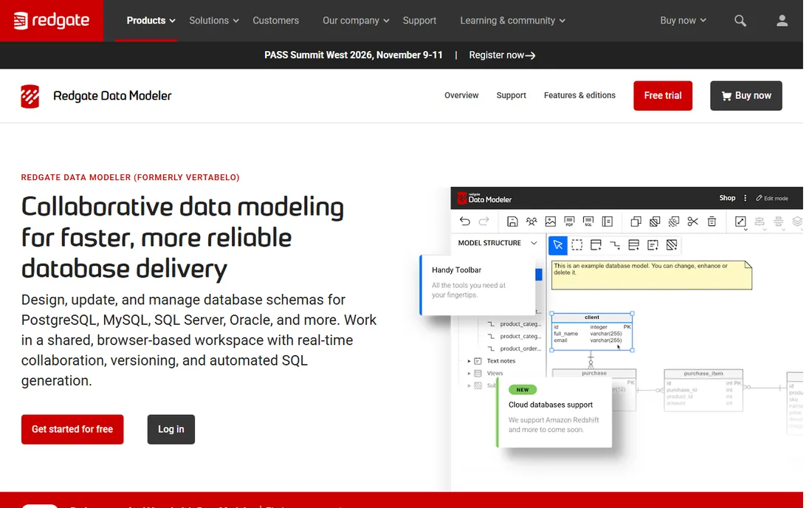Click the Undo arrow in Data Modeler toolbar
Image resolution: width=812 pixels, height=508 pixels.
(464, 222)
